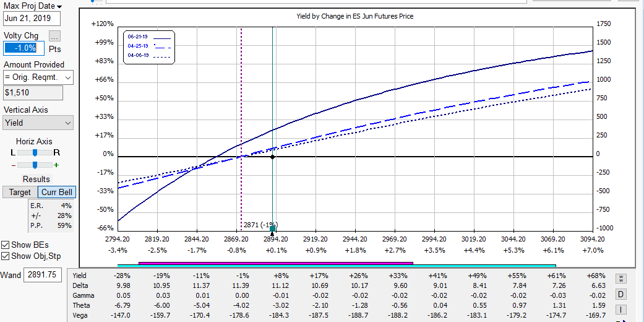Click the +120% yield axis label
The height and width of the screenshot is (322, 644).
102,24
